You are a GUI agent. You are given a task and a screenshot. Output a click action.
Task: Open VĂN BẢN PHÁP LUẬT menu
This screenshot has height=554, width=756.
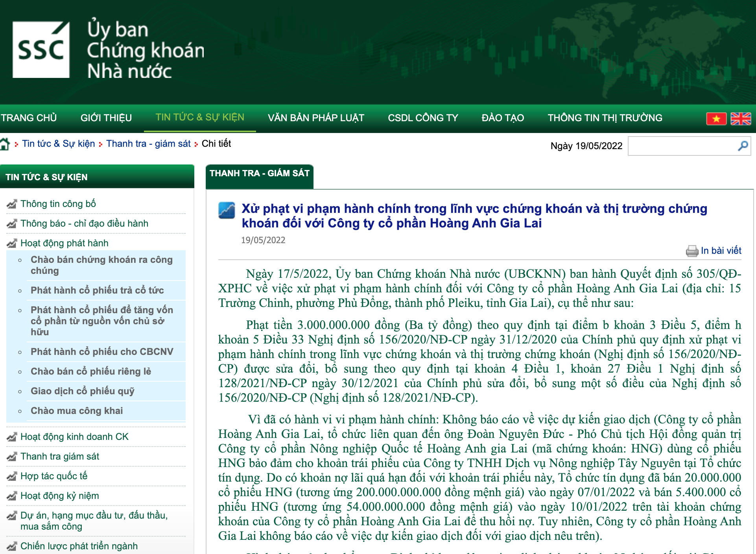(316, 118)
